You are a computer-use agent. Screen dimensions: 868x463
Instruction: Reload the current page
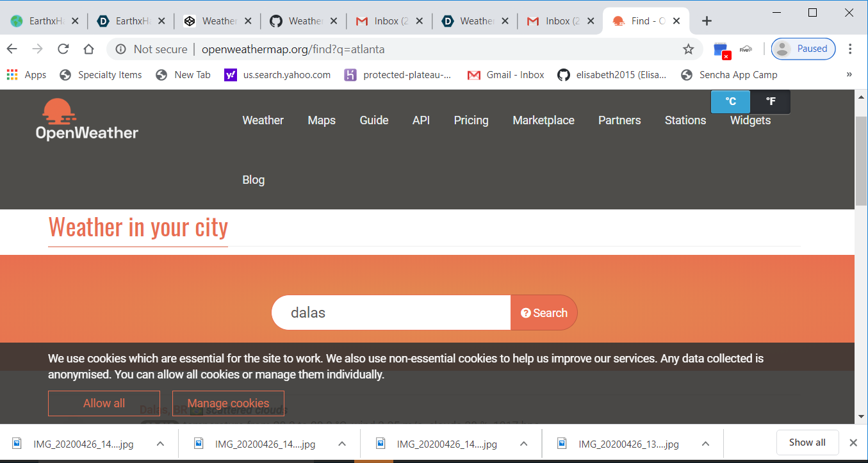tap(63, 49)
